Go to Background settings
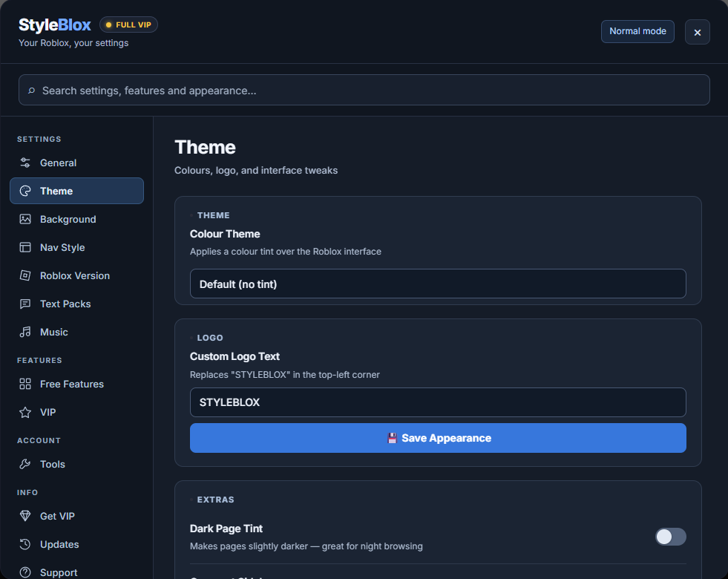This screenshot has height=579, width=728. coord(76,219)
